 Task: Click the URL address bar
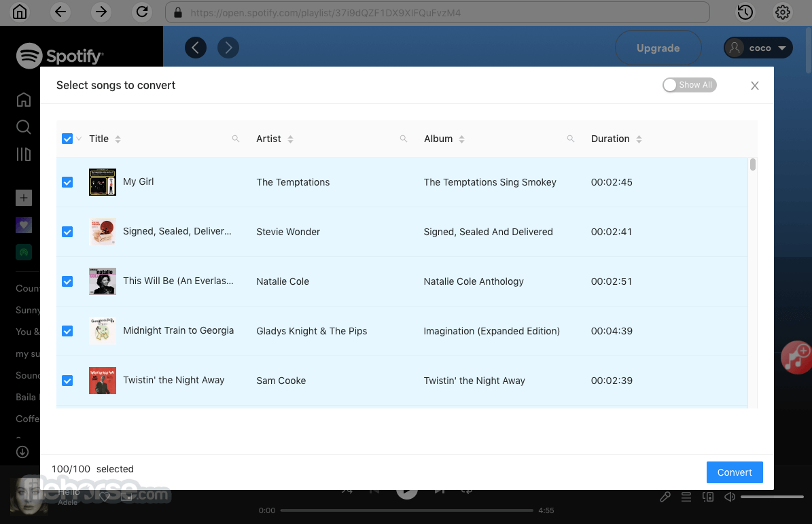[438, 12]
